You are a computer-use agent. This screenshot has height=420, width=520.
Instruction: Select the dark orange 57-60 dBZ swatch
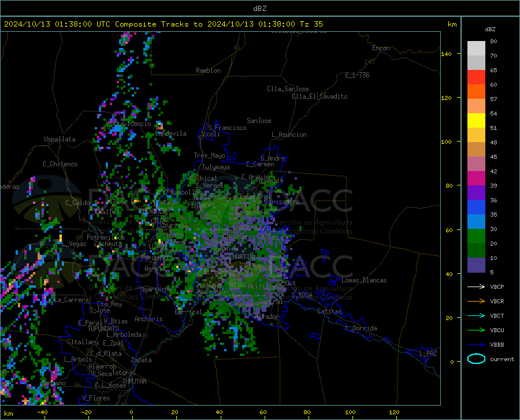tap(476, 92)
